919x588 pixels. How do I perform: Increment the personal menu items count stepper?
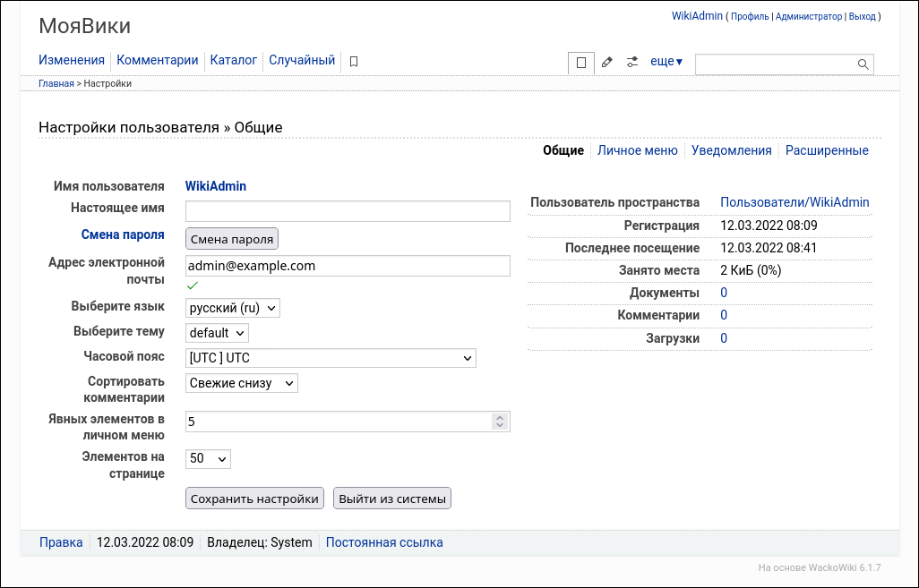(500, 416)
